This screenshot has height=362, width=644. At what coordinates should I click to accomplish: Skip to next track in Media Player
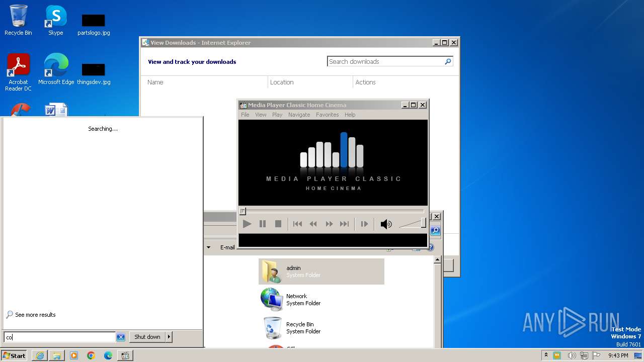click(344, 224)
